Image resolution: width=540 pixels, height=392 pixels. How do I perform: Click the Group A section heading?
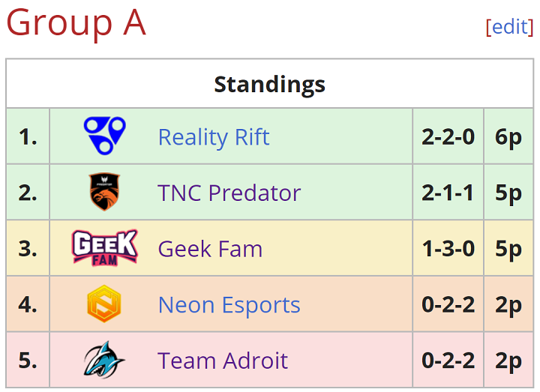click(76, 22)
